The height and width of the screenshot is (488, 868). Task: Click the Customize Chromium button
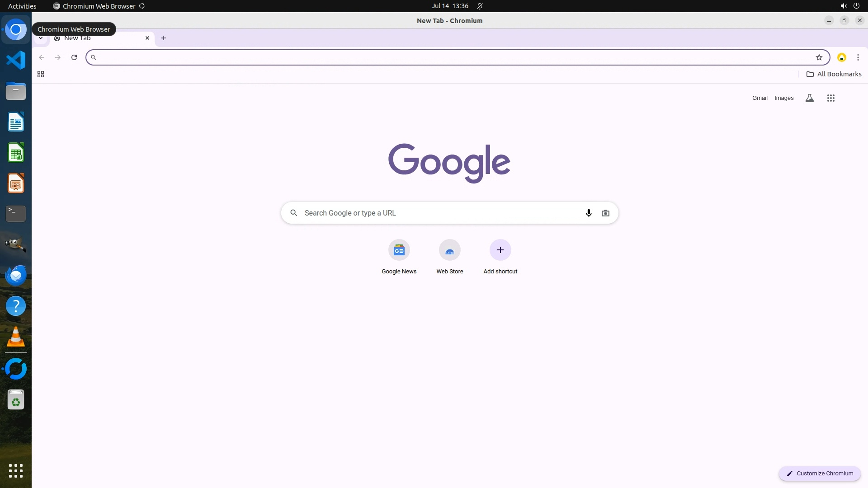(x=819, y=473)
